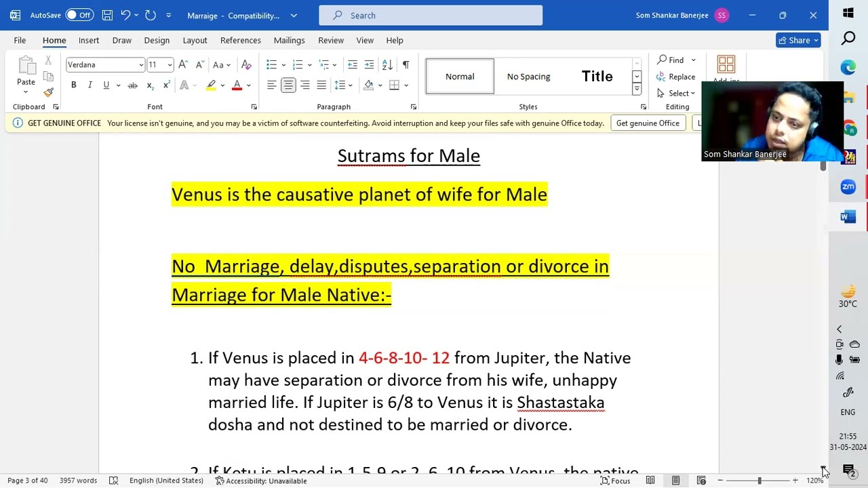Click the Paste clipboard icon
The width and height of the screenshot is (868, 488).
tap(26, 65)
